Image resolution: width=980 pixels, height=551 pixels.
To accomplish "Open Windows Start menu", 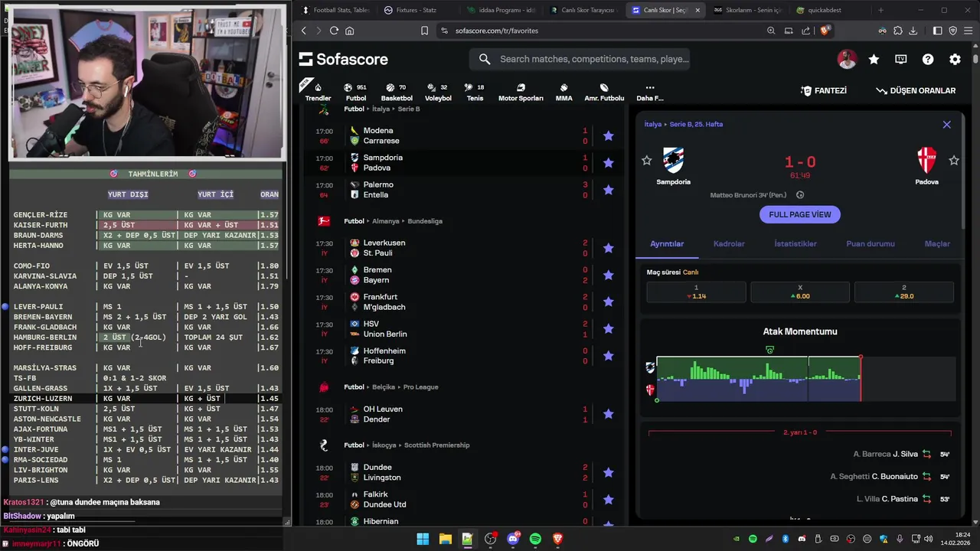I will pos(423,539).
